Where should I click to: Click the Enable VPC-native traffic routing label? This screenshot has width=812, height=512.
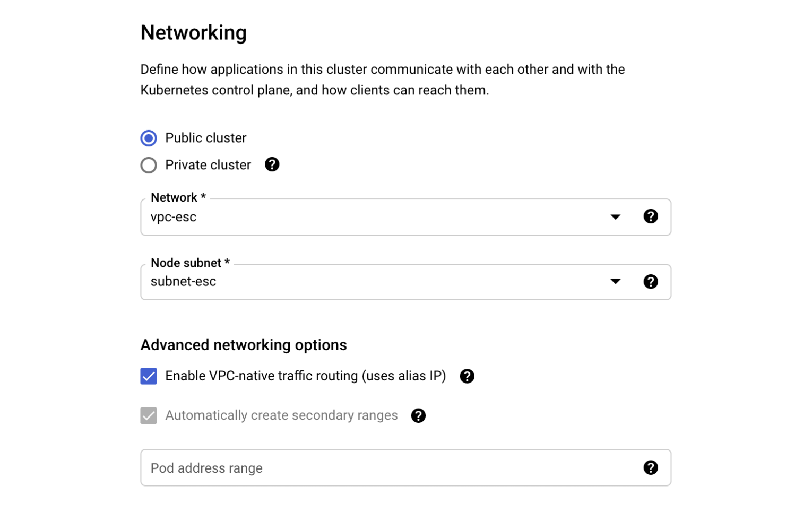click(x=306, y=376)
